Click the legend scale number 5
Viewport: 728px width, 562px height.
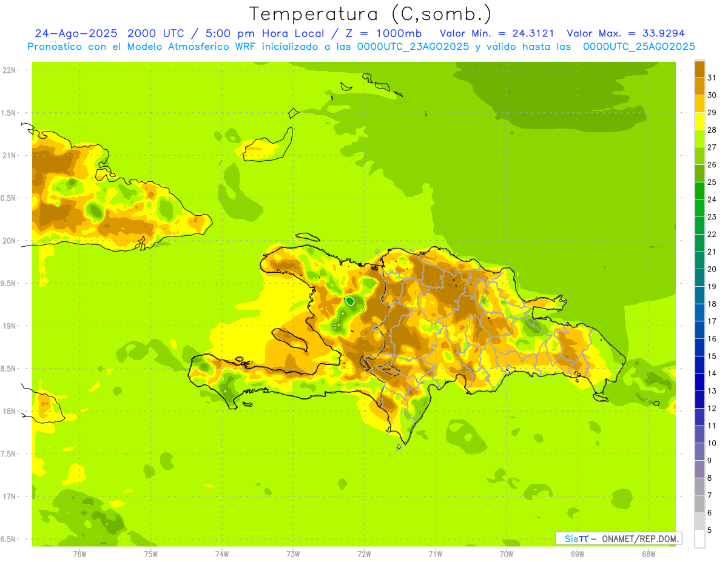click(710, 530)
